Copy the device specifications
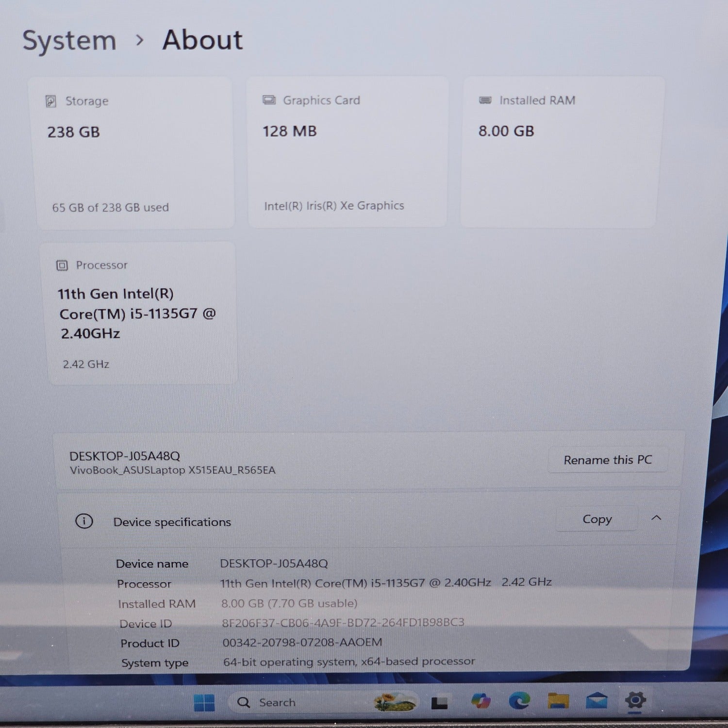This screenshot has width=728, height=728. coord(597,519)
